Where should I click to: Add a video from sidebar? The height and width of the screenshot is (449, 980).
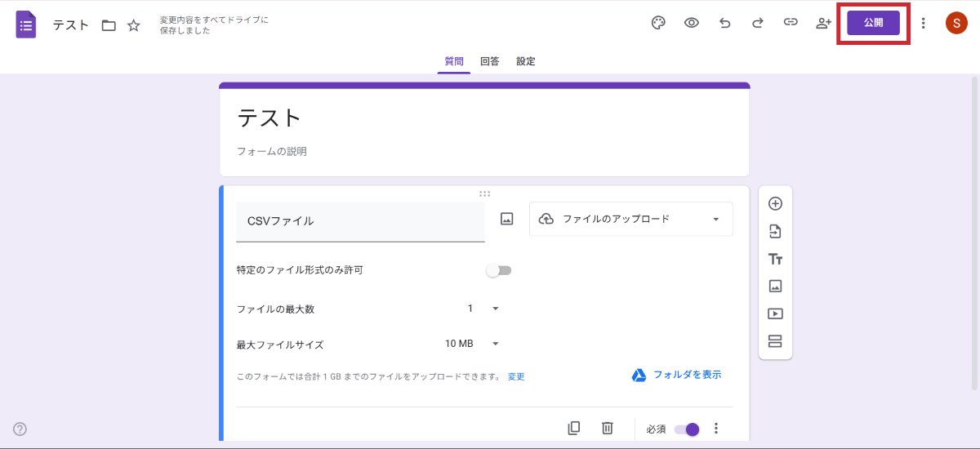coord(775,313)
